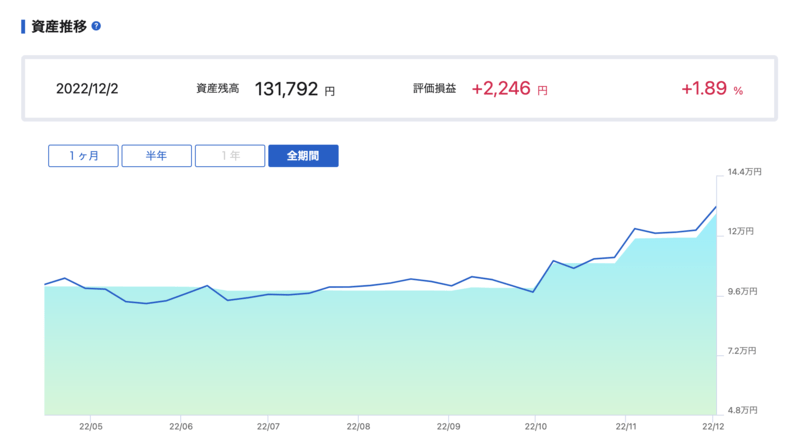Click the 22/06 x-axis label
Image resolution: width=800 pixels, height=446 pixels.
(181, 427)
